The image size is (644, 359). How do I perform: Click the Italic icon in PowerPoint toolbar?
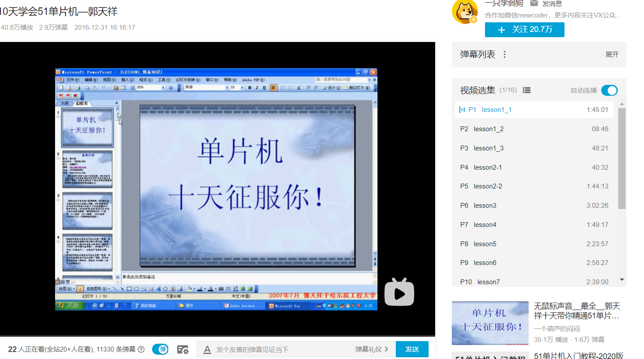pyautogui.click(x=256, y=88)
